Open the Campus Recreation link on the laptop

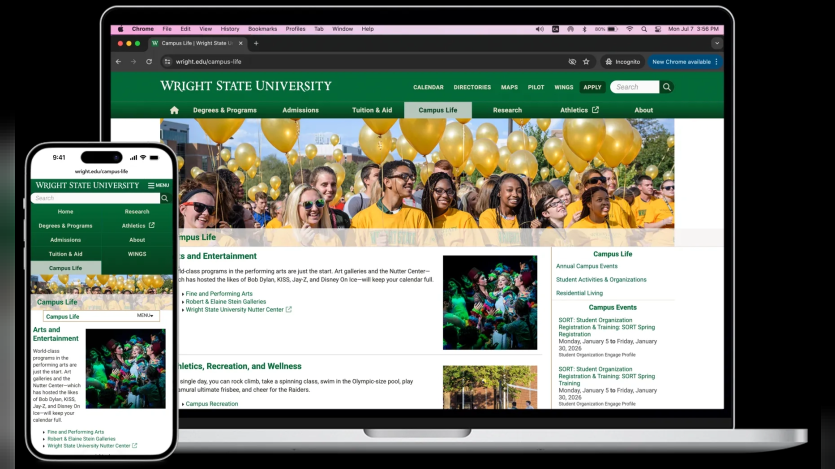coord(211,404)
